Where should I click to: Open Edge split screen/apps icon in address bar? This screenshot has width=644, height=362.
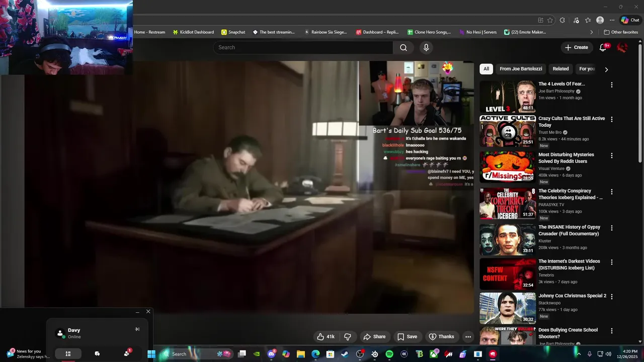[x=540, y=20]
